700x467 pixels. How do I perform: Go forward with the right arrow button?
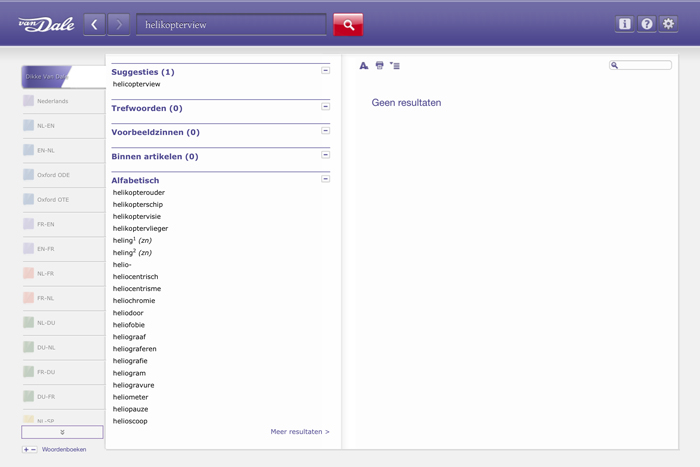(x=119, y=25)
